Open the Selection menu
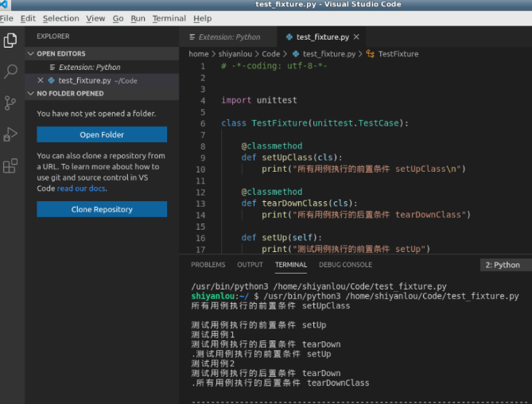Screen dimensions: 532x404 point(60,18)
